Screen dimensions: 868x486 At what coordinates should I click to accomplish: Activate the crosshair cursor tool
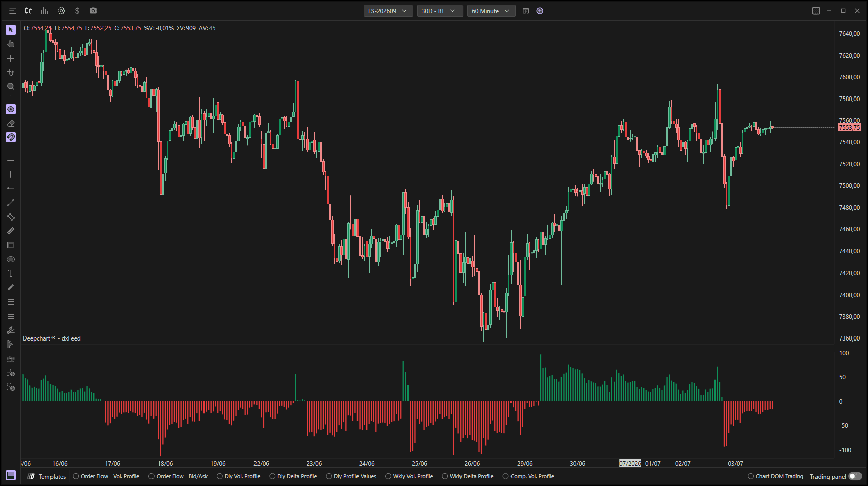click(x=11, y=58)
